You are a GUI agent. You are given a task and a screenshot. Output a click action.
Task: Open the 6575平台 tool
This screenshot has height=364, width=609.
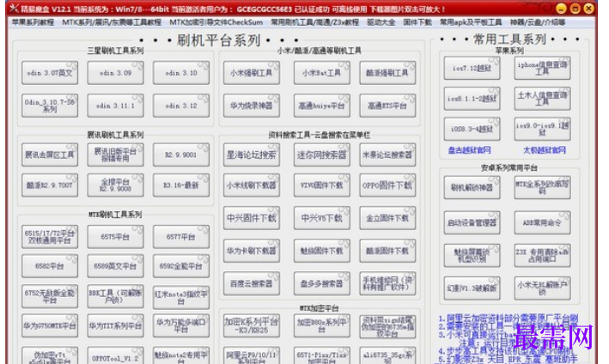click(115, 236)
